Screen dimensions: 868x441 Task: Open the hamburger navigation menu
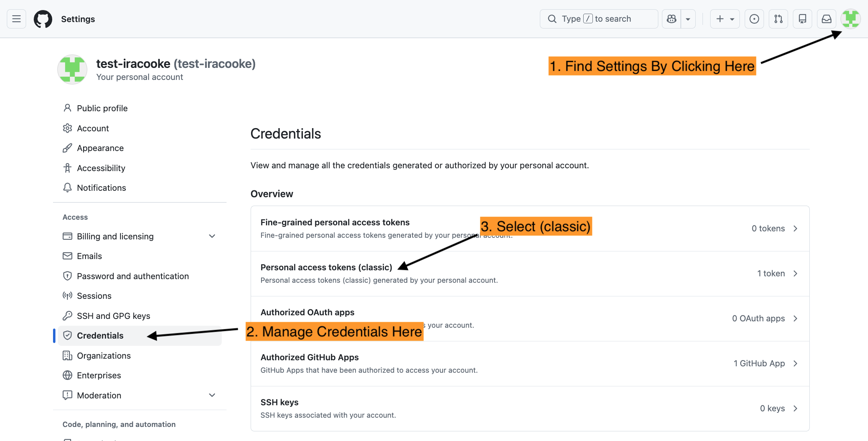(16, 19)
